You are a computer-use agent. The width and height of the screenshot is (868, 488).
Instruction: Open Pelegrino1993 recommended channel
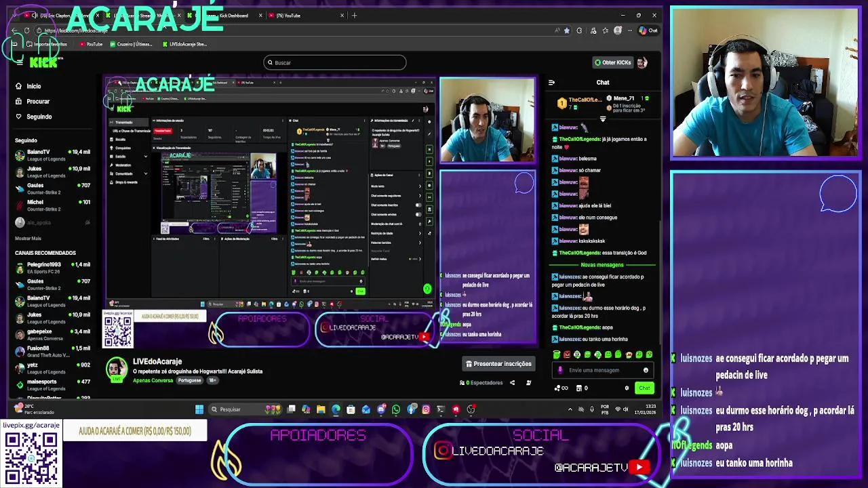pyautogui.click(x=53, y=268)
